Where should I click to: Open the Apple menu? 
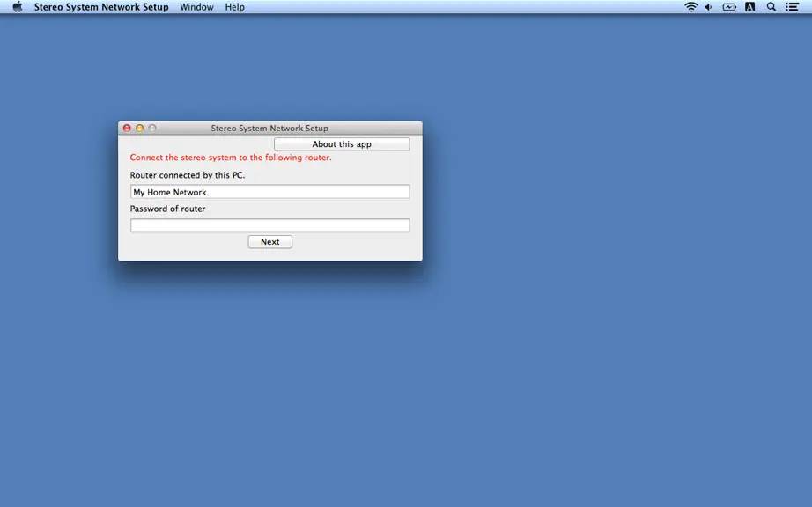click(17, 7)
